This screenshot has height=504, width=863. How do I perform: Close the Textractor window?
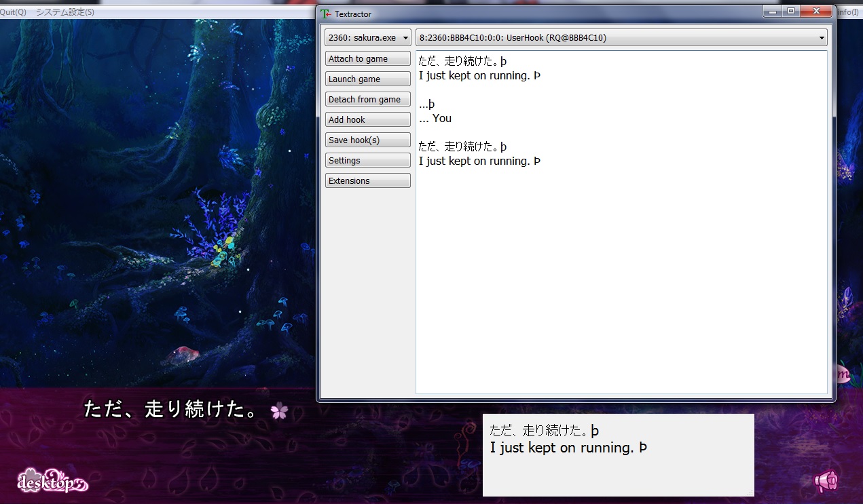(816, 12)
